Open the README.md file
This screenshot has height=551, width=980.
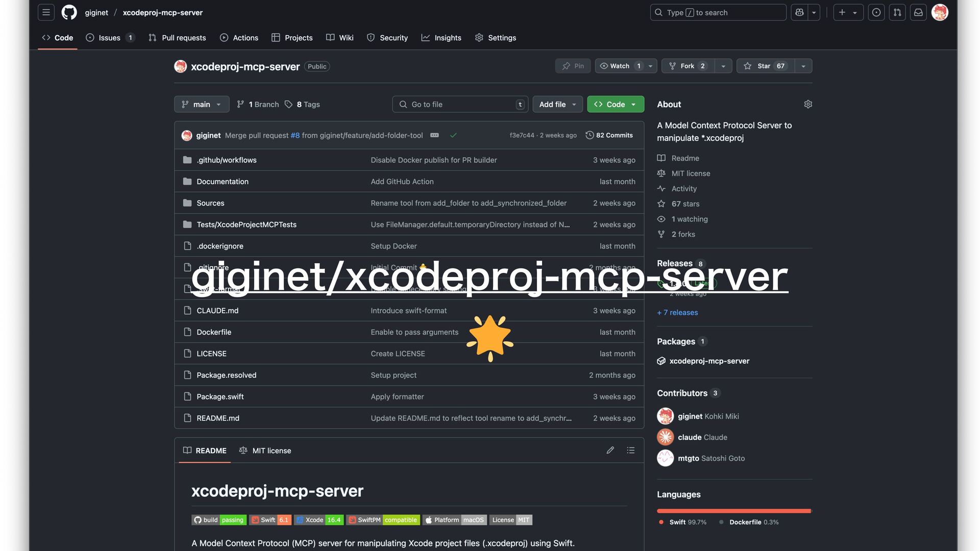click(218, 417)
